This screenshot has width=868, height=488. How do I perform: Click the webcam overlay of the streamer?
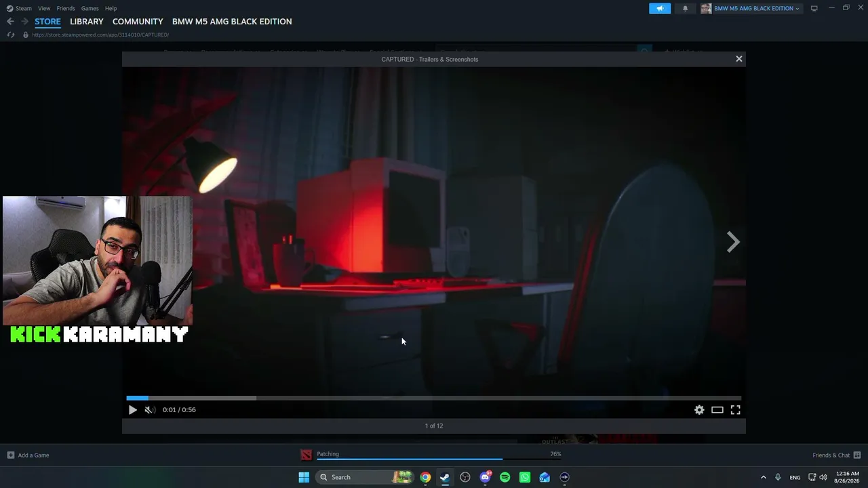(x=98, y=261)
